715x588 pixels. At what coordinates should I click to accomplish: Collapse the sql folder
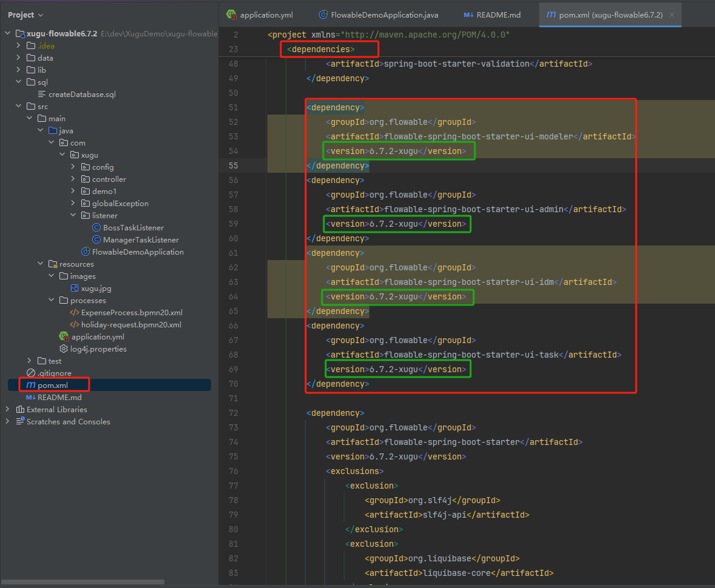click(18, 82)
